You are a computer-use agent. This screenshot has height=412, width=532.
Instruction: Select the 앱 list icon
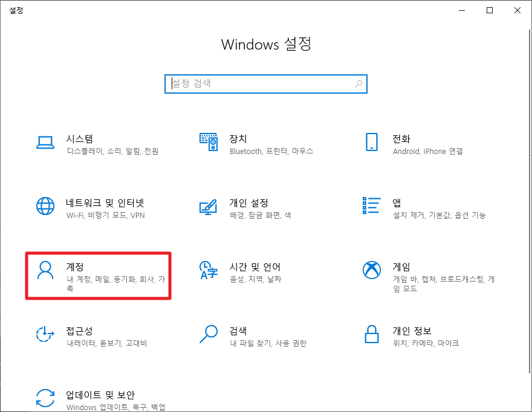(372, 205)
